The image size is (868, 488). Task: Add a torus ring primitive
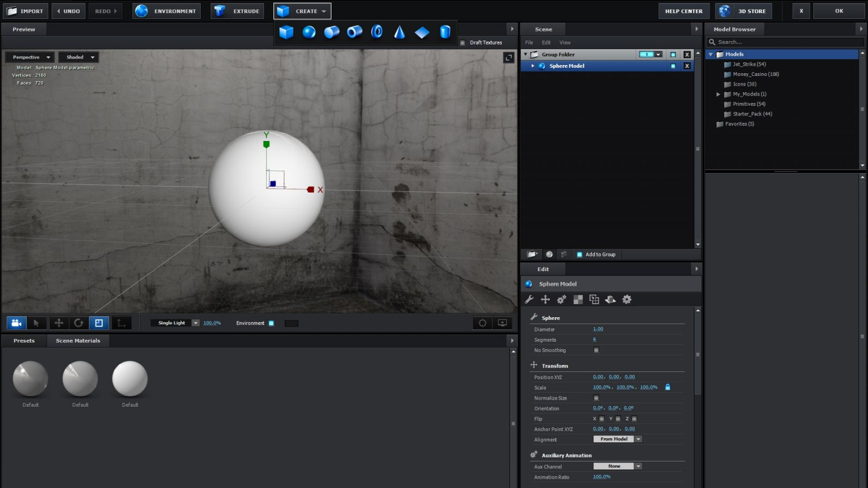pos(377,33)
